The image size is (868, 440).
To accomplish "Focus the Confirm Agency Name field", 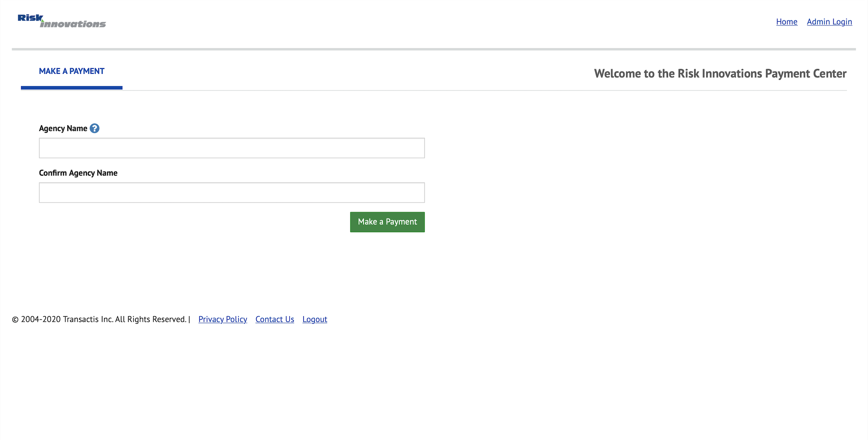I will 232,193.
